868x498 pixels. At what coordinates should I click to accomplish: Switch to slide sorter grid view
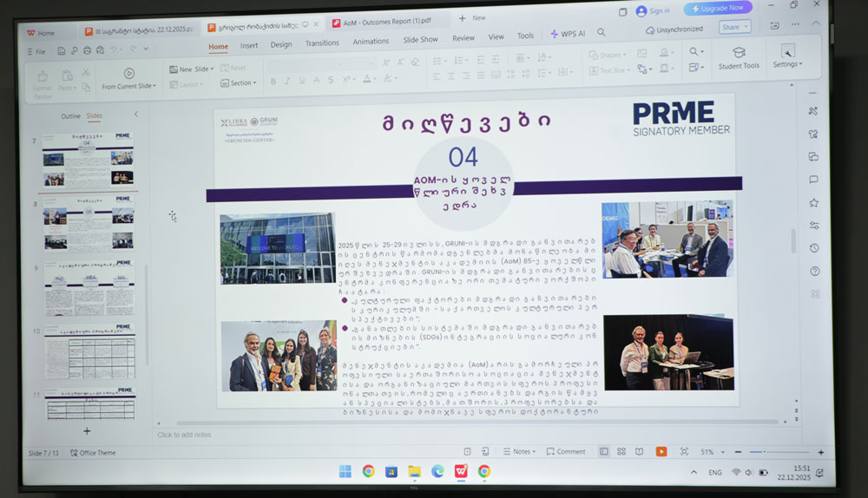coord(621,451)
